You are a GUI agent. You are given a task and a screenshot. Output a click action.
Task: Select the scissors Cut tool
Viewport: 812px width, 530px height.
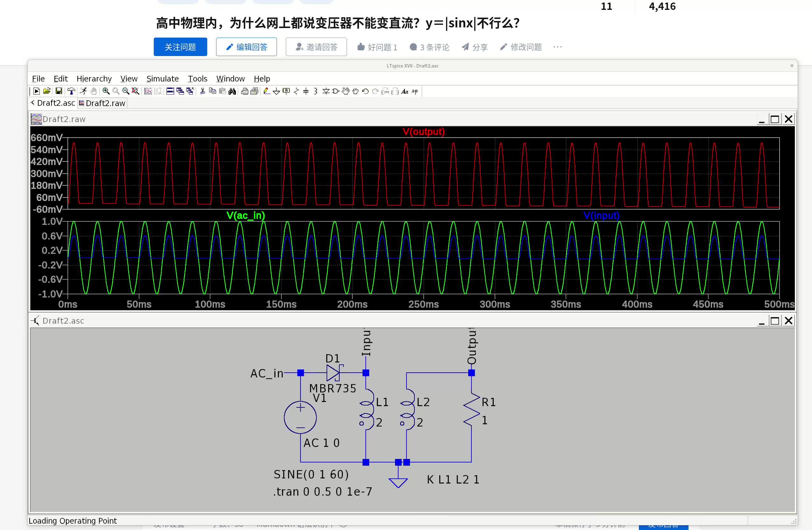point(203,91)
